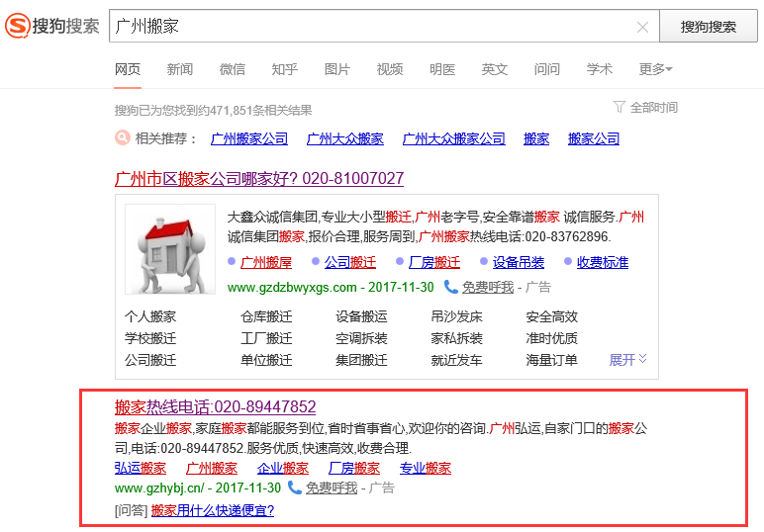Viewport: 764px width, 532px height.
Task: Open the related search 搬家 link
Action: point(536,138)
